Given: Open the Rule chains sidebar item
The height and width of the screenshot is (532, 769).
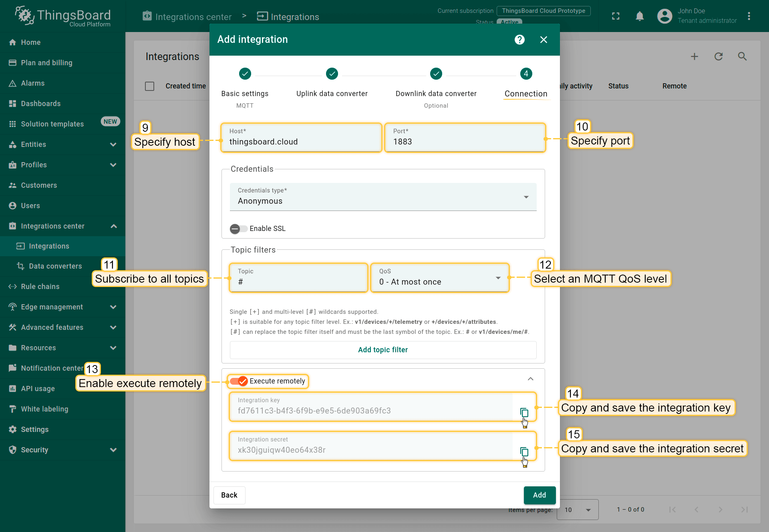Looking at the screenshot, I should point(40,287).
